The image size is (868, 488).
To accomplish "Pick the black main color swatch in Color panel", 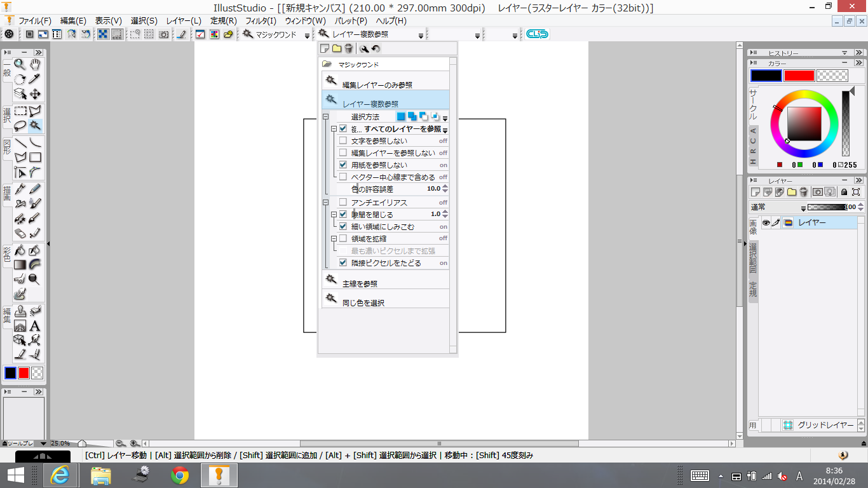I will (x=766, y=76).
